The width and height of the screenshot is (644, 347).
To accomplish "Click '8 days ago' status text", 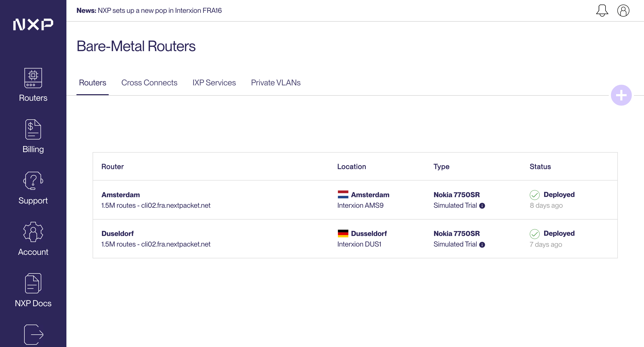I will (546, 205).
